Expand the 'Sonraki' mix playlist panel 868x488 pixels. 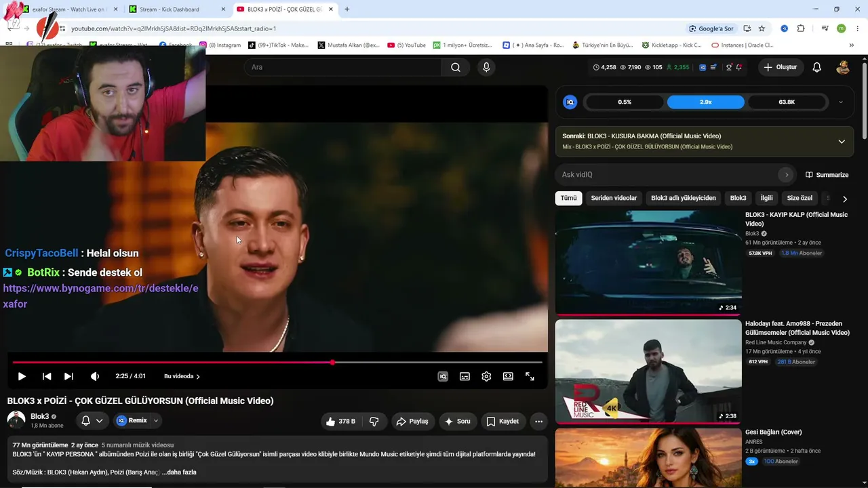click(842, 141)
